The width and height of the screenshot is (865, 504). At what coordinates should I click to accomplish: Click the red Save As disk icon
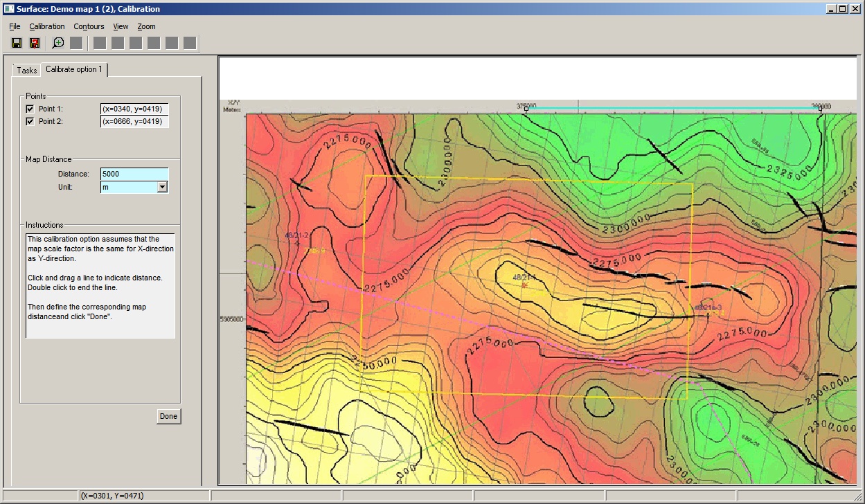[35, 43]
